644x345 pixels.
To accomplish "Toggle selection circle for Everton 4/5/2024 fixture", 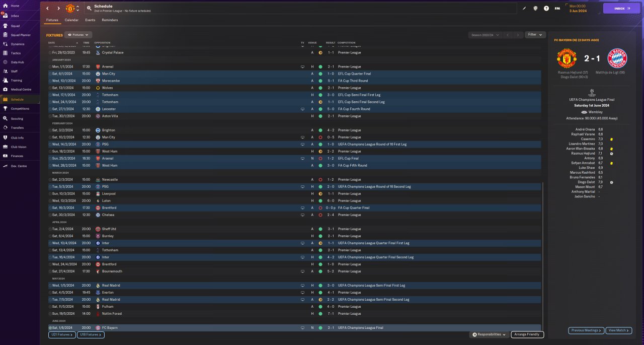I will point(50,292).
